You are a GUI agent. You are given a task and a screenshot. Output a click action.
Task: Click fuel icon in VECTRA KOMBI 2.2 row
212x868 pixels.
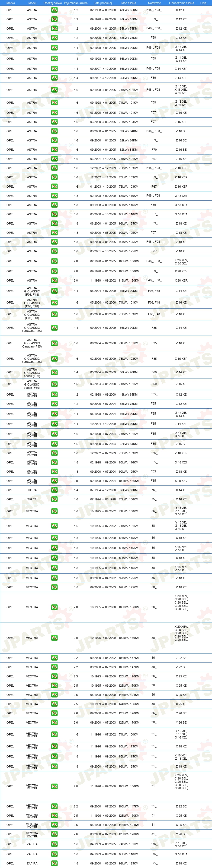tap(54, 807)
